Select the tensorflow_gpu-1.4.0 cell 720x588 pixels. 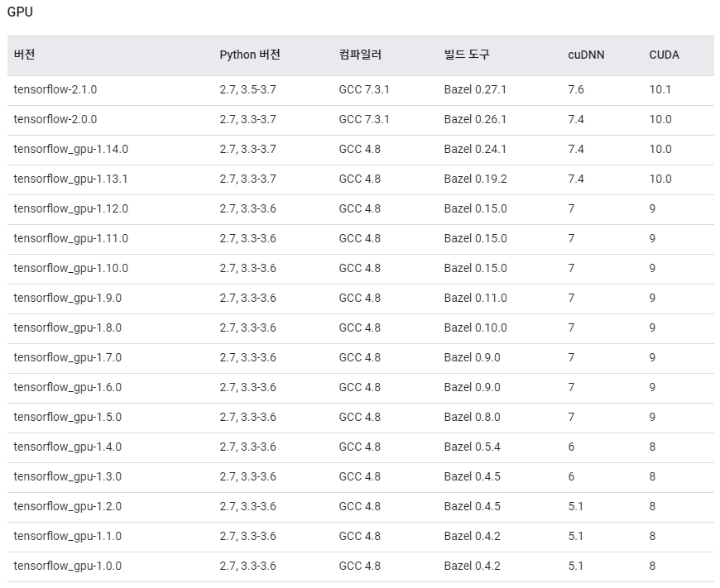click(68, 447)
